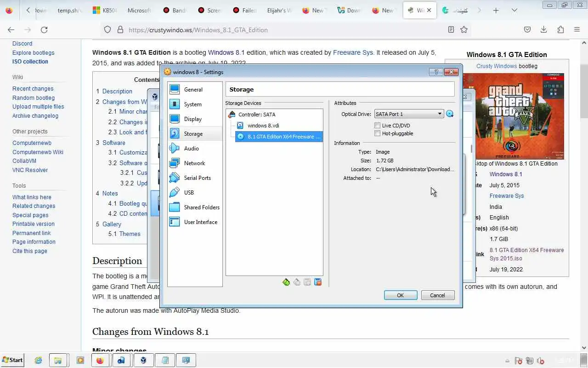Click the remove controller icon below storage tree
This screenshot has height=368, width=588.
pos(297,282)
